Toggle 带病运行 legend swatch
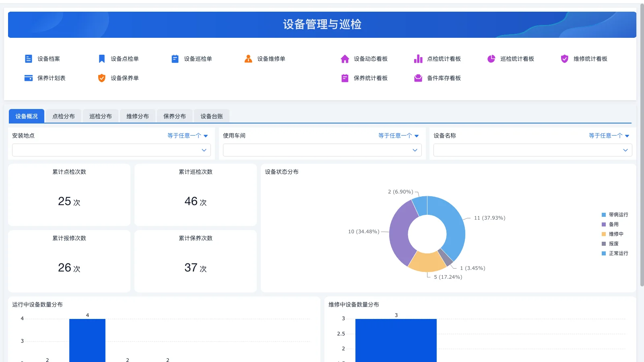 click(604, 215)
